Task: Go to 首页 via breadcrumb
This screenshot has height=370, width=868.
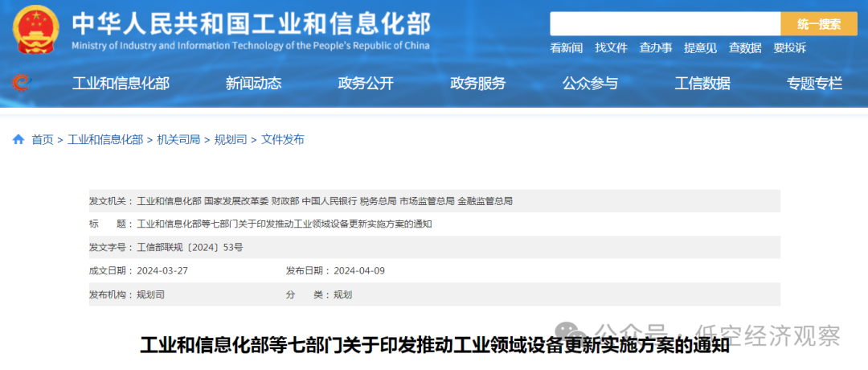Action: click(x=42, y=140)
